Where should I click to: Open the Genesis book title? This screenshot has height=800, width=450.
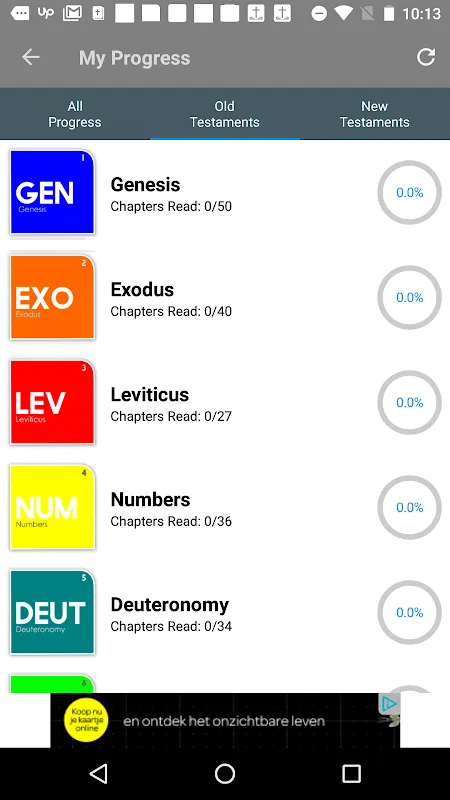145,184
